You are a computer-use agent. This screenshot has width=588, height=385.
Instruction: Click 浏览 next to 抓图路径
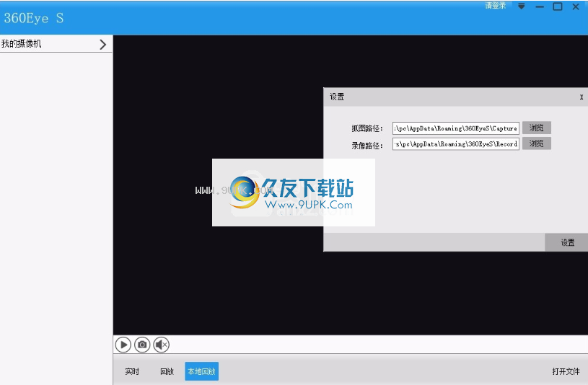pos(537,128)
